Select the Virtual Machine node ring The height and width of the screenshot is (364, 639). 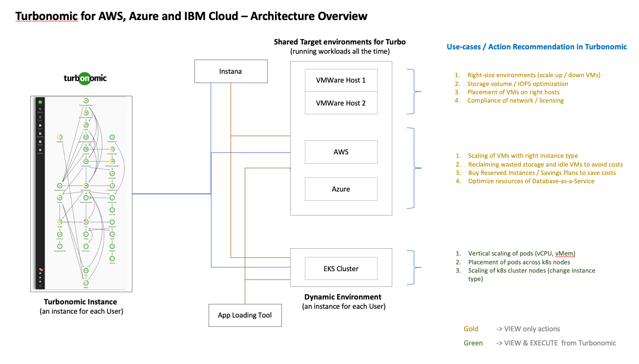86,186
